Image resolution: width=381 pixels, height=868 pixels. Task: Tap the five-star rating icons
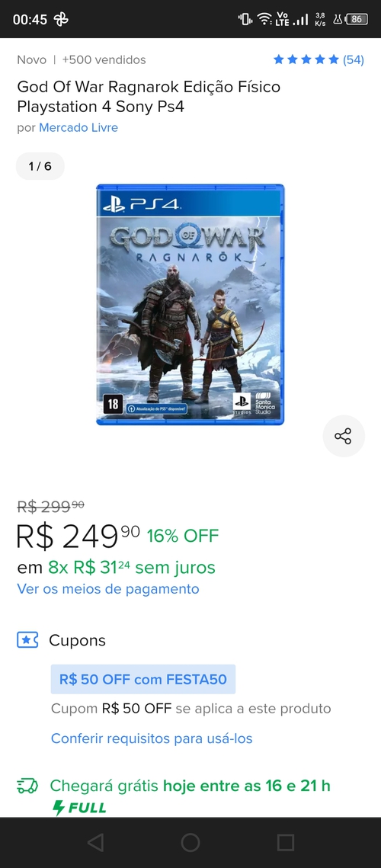tap(306, 59)
